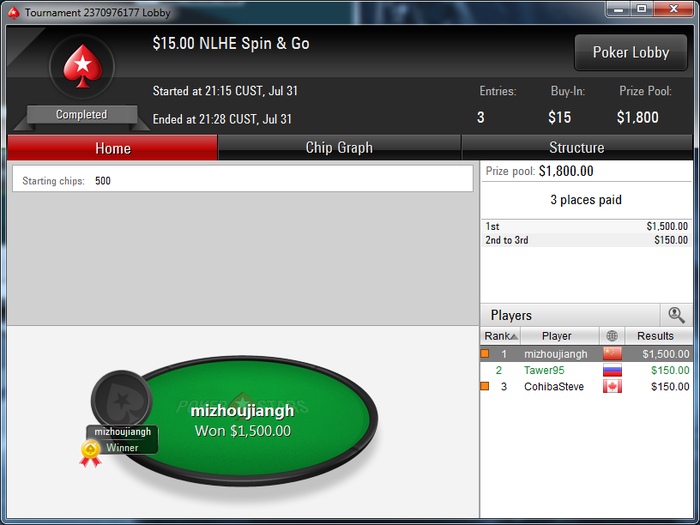Click the player search magnifier icon

pos(676,315)
